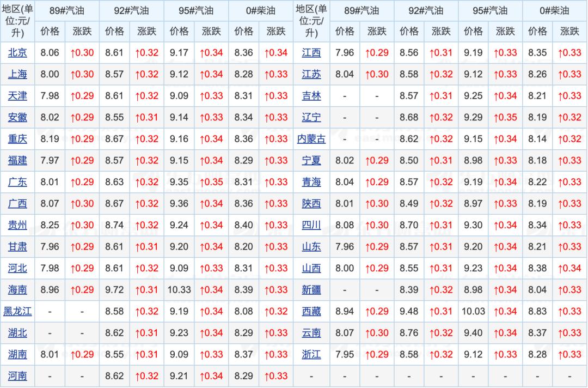Select 新疆 diesel price 8.04
588x388 pixels.
[x=537, y=290]
